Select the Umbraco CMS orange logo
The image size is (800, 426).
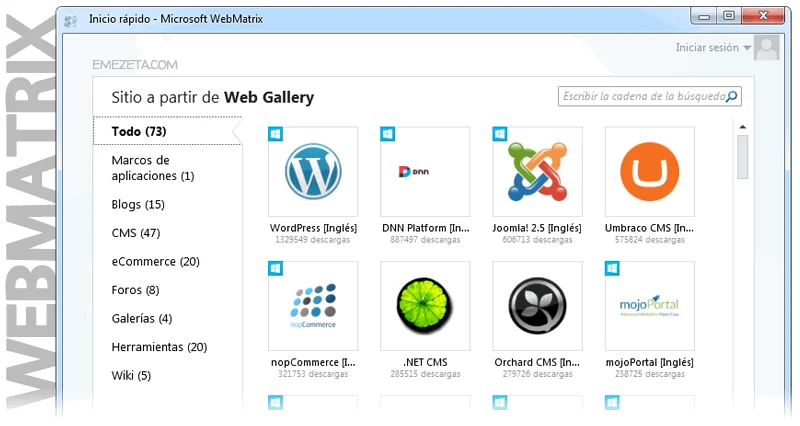(x=649, y=171)
